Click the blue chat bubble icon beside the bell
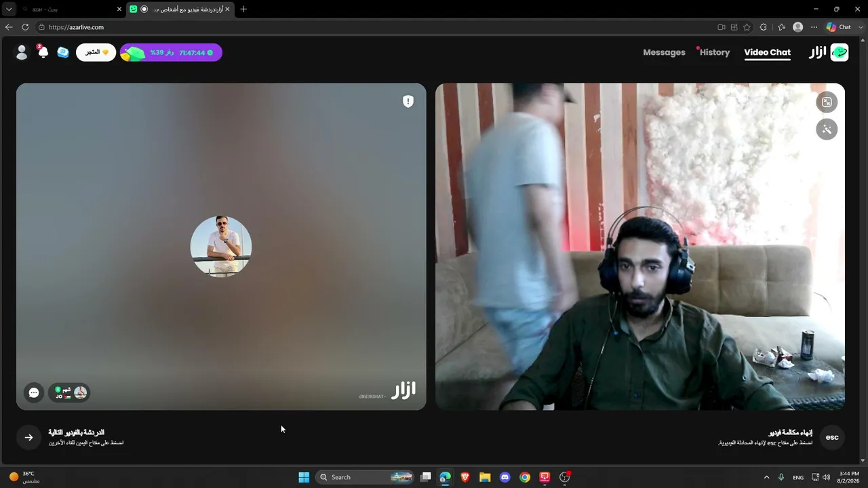Viewport: 868px width, 488px height. pos(63,52)
